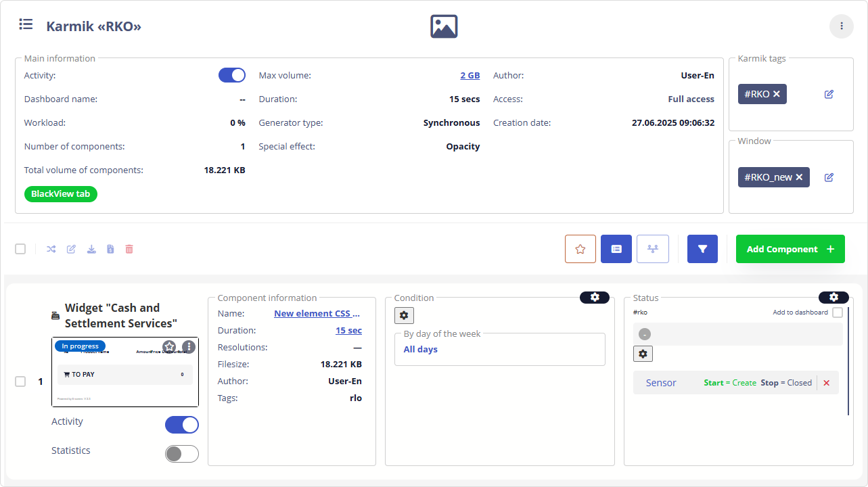Click the BlackView tab badge
This screenshot has height=487, width=868.
point(61,194)
